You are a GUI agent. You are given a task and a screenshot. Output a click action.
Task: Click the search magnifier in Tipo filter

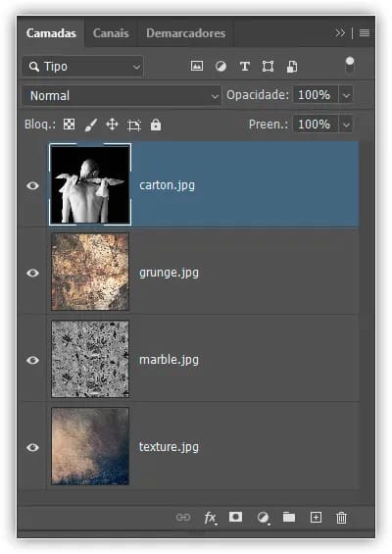(x=34, y=67)
